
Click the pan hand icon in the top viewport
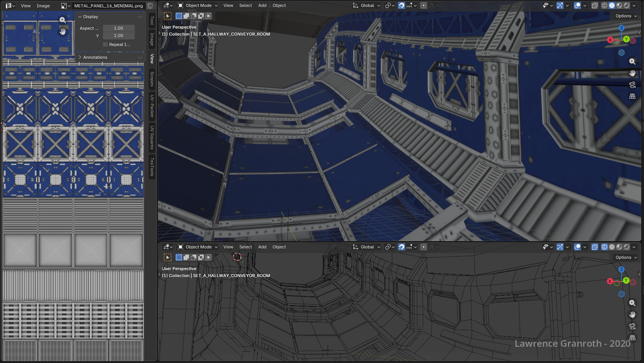point(632,73)
